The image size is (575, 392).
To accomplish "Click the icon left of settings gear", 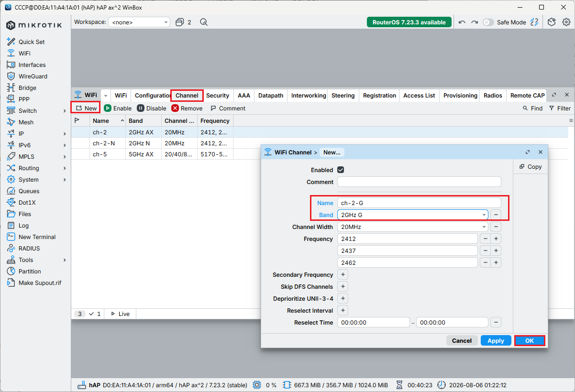I will (x=552, y=22).
